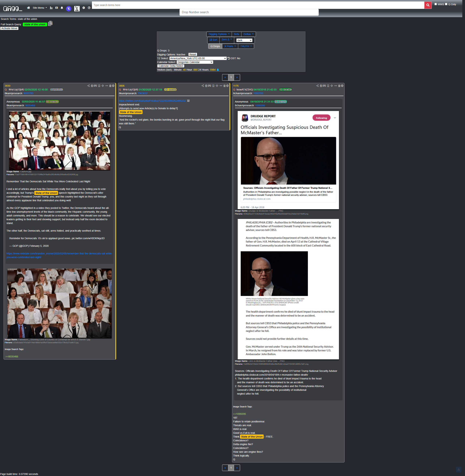This screenshot has height=476, width=465.
Task: Click the help question mark icon
Action: (89, 8)
